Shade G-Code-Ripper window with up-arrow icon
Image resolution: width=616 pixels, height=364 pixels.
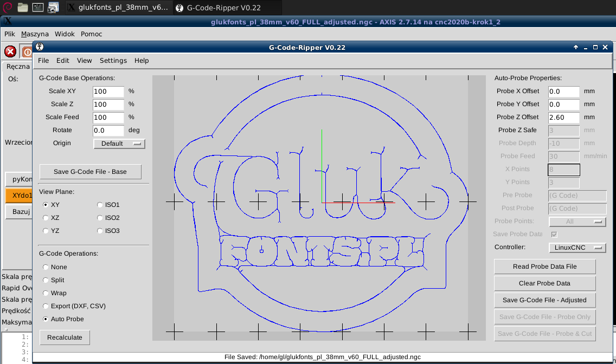coord(576,47)
